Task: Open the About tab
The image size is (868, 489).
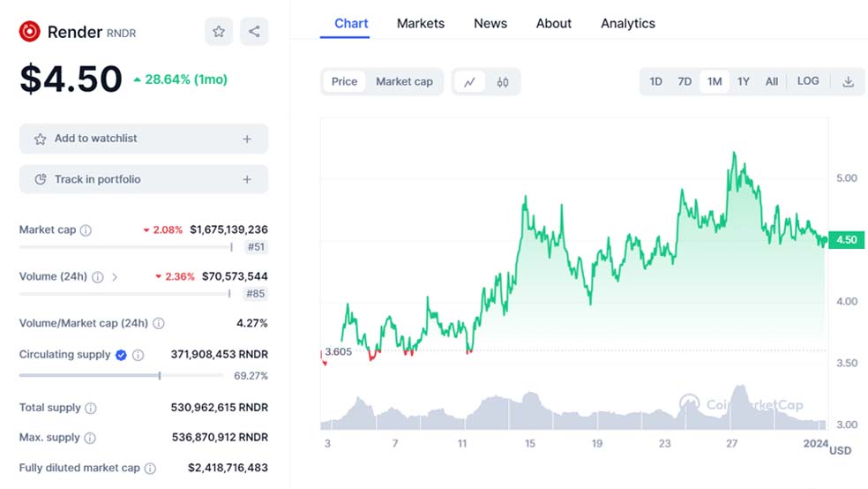Action: click(x=554, y=23)
